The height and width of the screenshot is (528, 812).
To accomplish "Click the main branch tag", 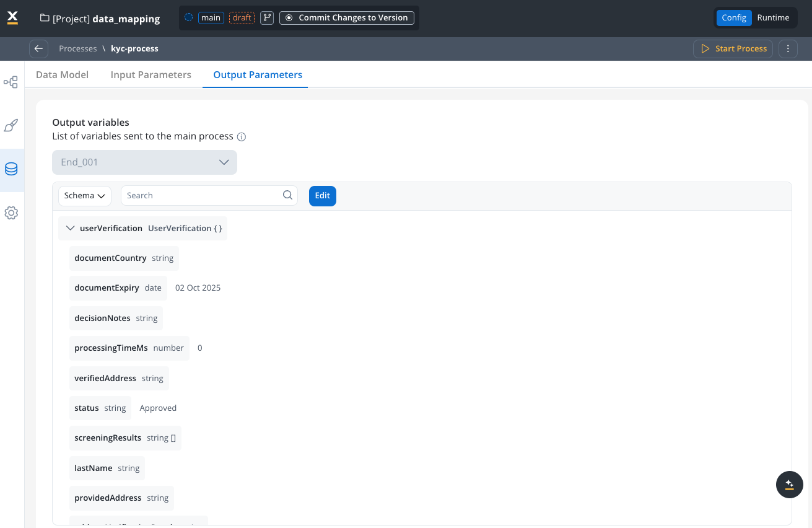I will pyautogui.click(x=211, y=18).
